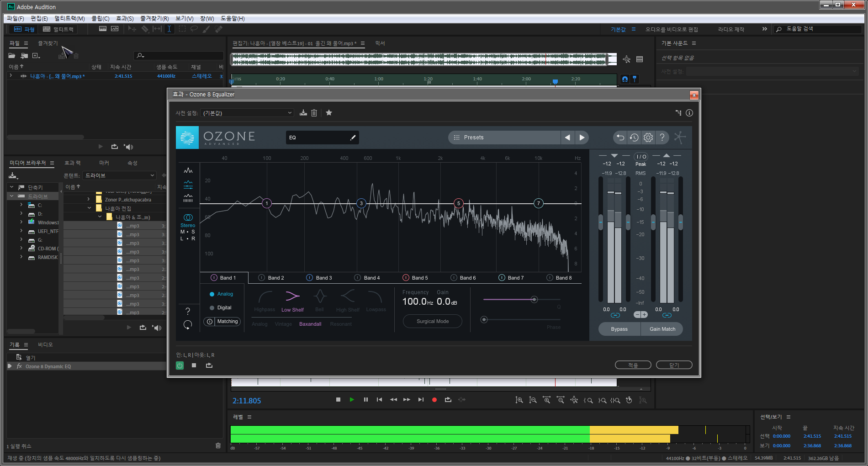Delete the effect preset trash icon
Image resolution: width=868 pixels, height=466 pixels.
pos(314,113)
